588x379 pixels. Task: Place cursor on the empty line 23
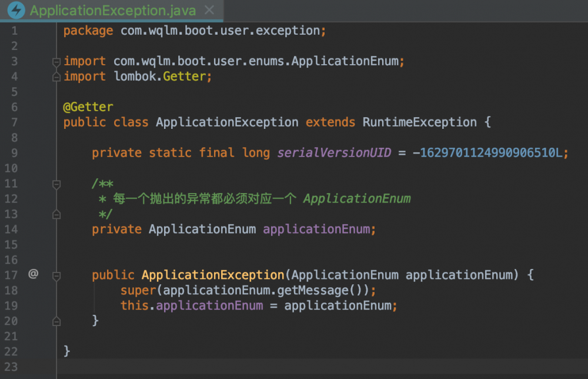[235, 367]
